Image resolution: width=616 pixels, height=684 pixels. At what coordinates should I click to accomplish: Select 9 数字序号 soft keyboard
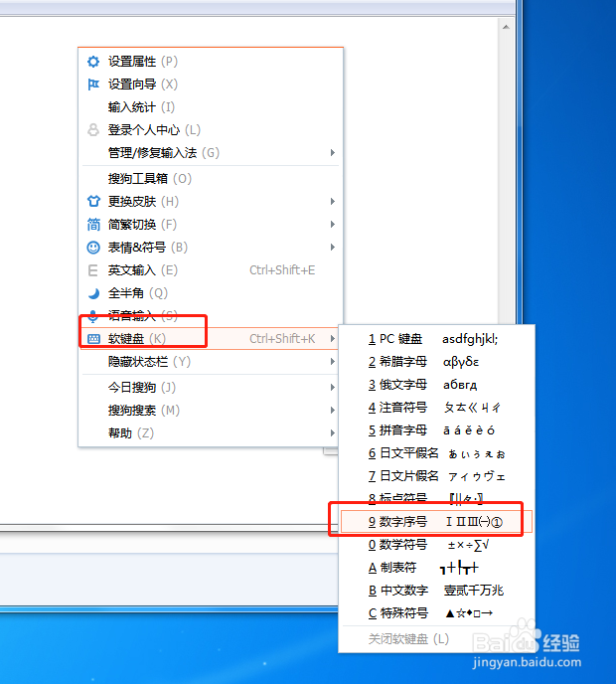(436, 522)
